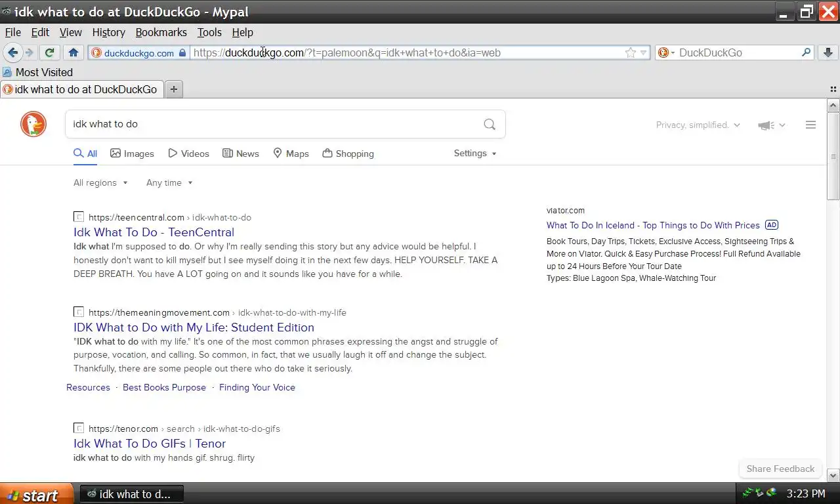This screenshot has width=840, height=504.
Task: Click into the browser address bar URL
Action: pos(407,52)
